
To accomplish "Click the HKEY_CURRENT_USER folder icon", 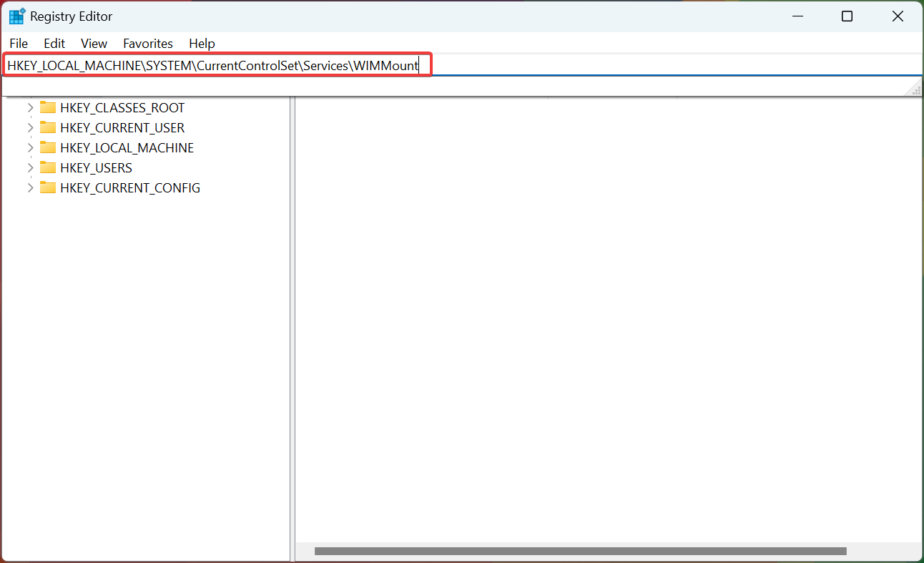I will tap(48, 128).
